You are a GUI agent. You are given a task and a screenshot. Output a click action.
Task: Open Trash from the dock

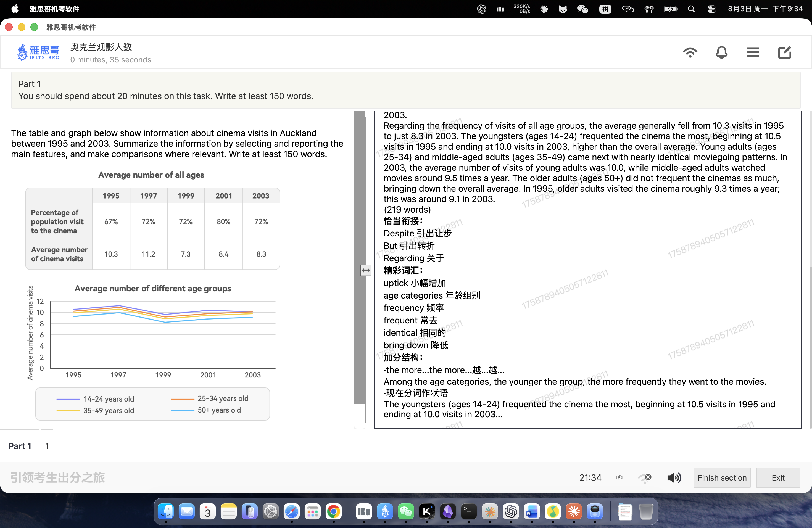click(646, 511)
